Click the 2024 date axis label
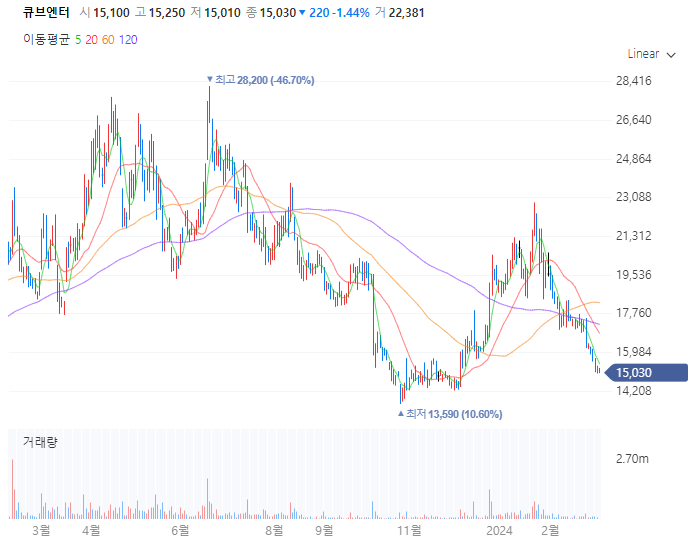693x555 pixels. click(x=499, y=530)
